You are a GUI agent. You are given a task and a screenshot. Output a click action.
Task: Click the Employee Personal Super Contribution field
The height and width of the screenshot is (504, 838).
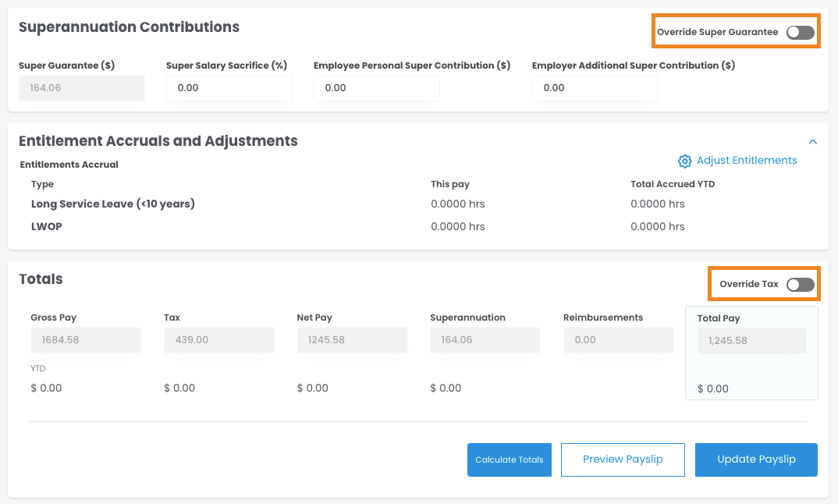[376, 88]
